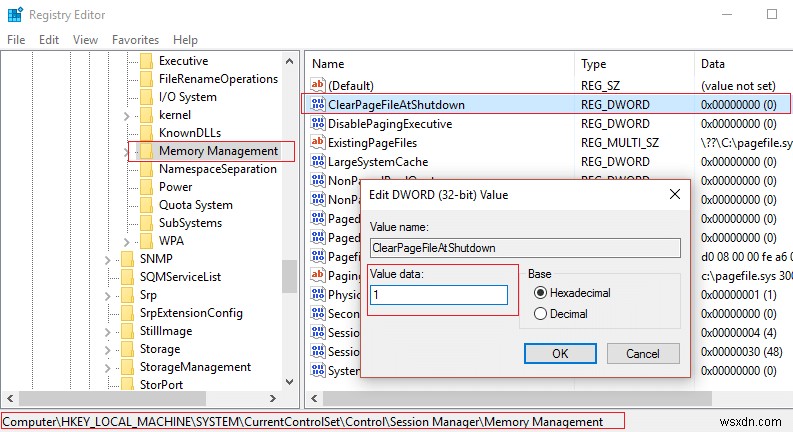Expand the StorageManagement tree node
793x432 pixels.
pyautogui.click(x=107, y=368)
